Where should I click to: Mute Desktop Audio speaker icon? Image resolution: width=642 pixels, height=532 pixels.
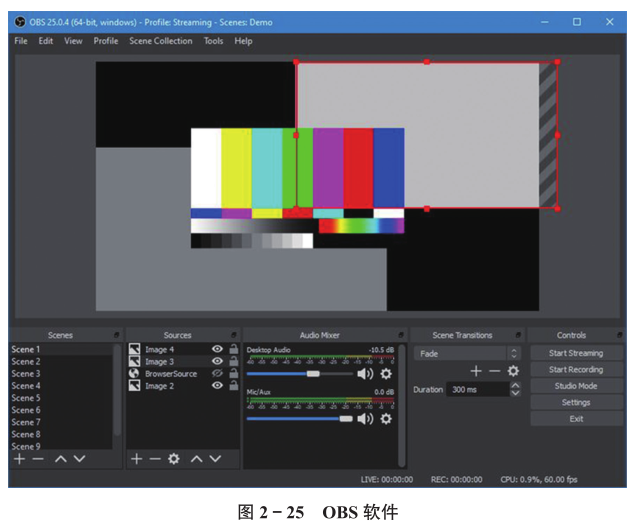tap(365, 373)
